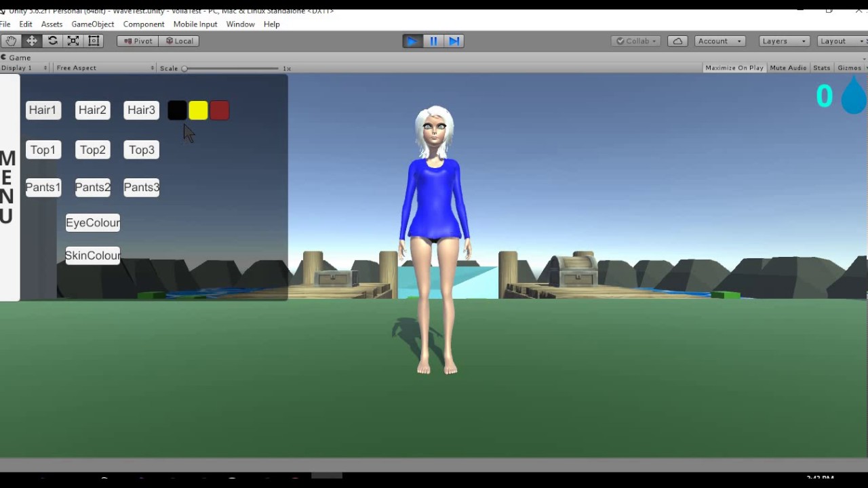Screen dimensions: 868x488
Task: Pause the game playback
Action: [433, 41]
